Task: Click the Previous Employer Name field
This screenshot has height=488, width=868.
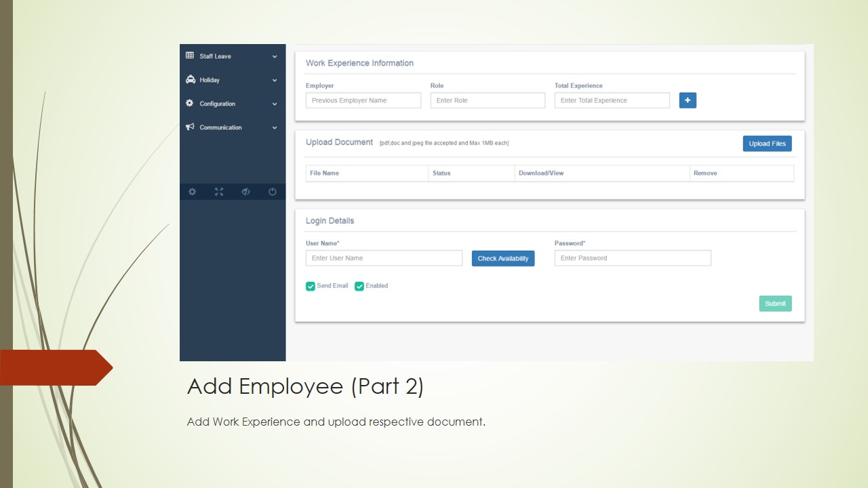Action: point(363,100)
